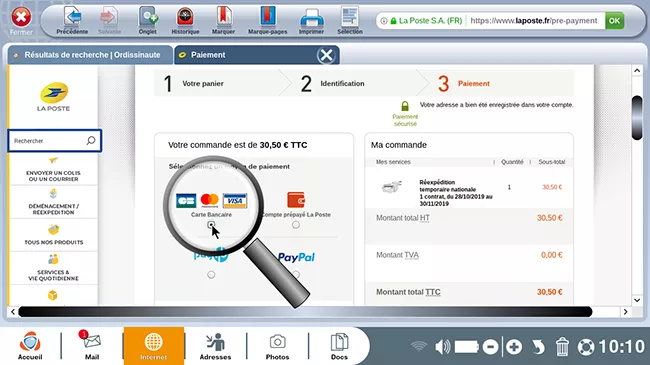Confirm the URL with the green OK button

click(614, 20)
